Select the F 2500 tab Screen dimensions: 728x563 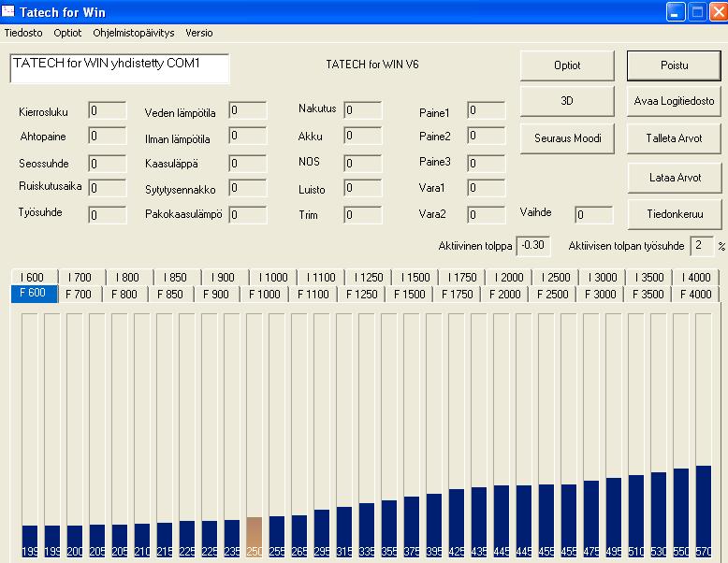552,295
